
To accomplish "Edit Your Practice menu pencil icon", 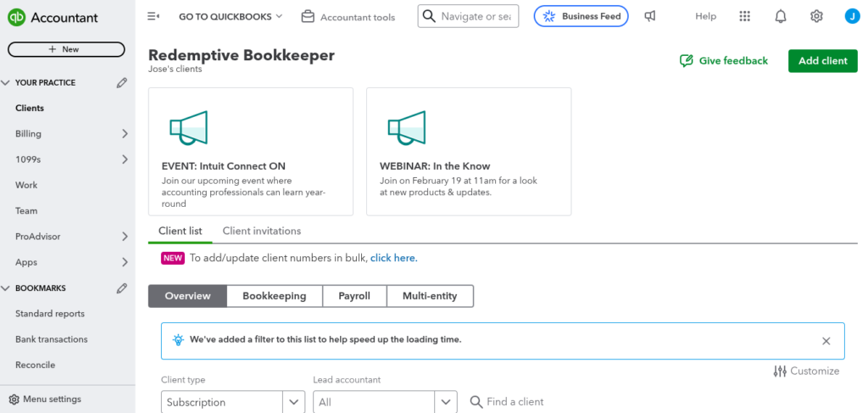I will [x=122, y=83].
